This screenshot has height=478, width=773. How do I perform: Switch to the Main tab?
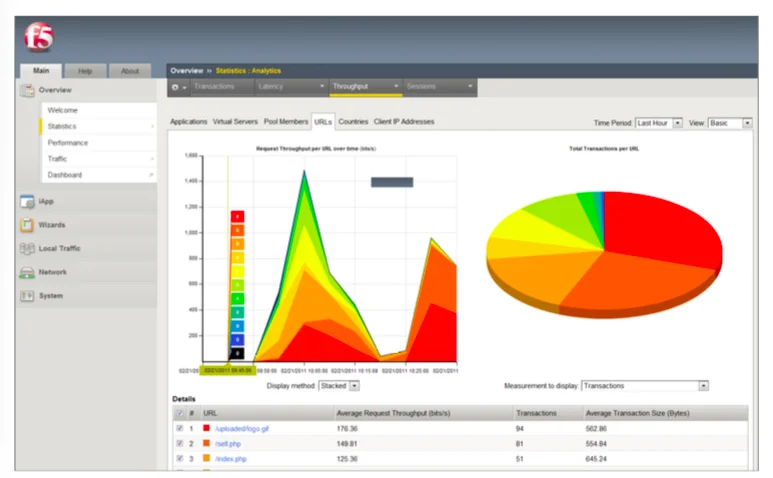(41, 70)
